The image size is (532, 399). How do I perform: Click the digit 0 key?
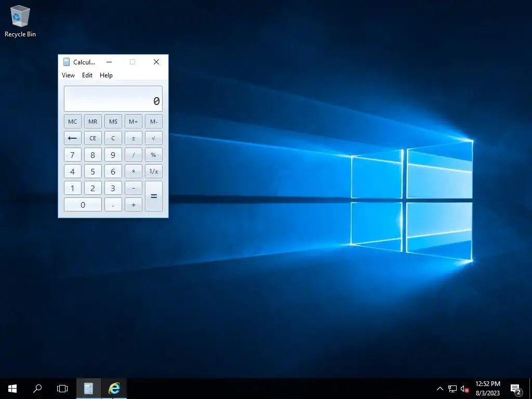[83, 205]
